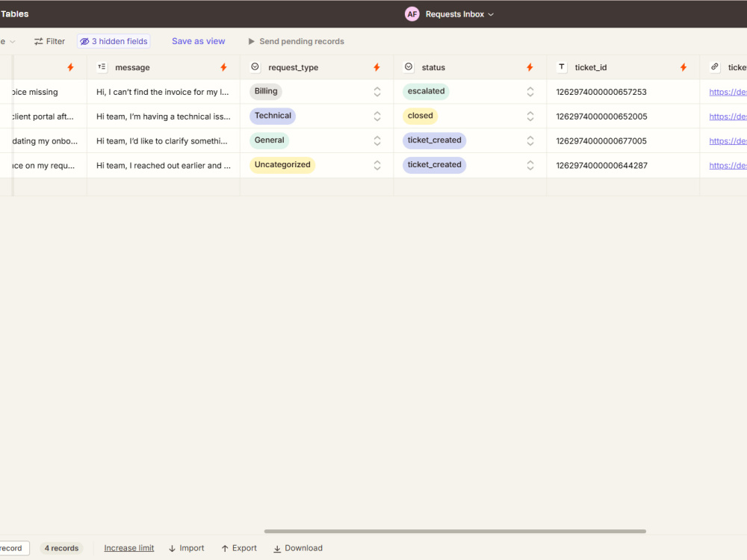Open ticket link in escalated row
747x560 pixels.
(x=728, y=92)
